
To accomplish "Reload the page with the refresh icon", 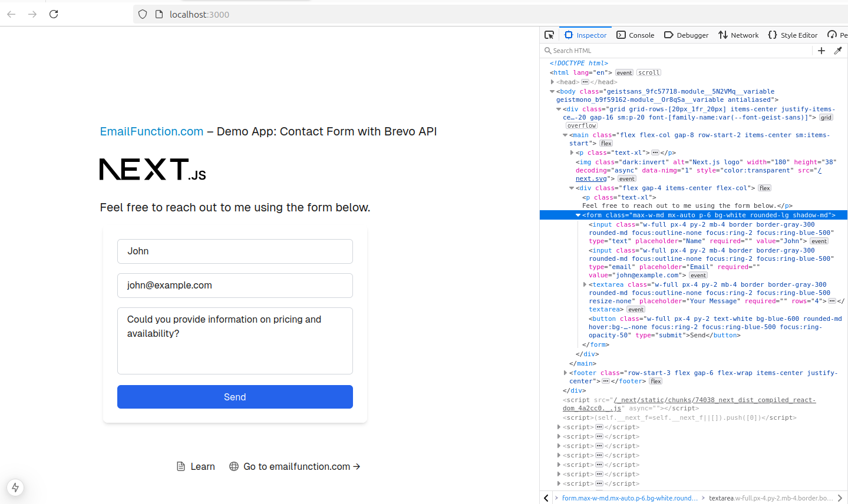I will point(54,14).
